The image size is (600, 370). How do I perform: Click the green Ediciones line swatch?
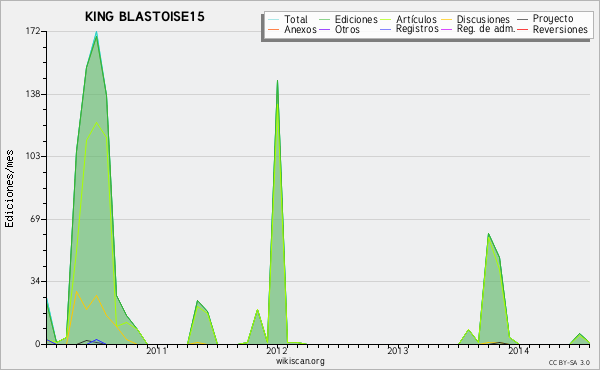324,19
